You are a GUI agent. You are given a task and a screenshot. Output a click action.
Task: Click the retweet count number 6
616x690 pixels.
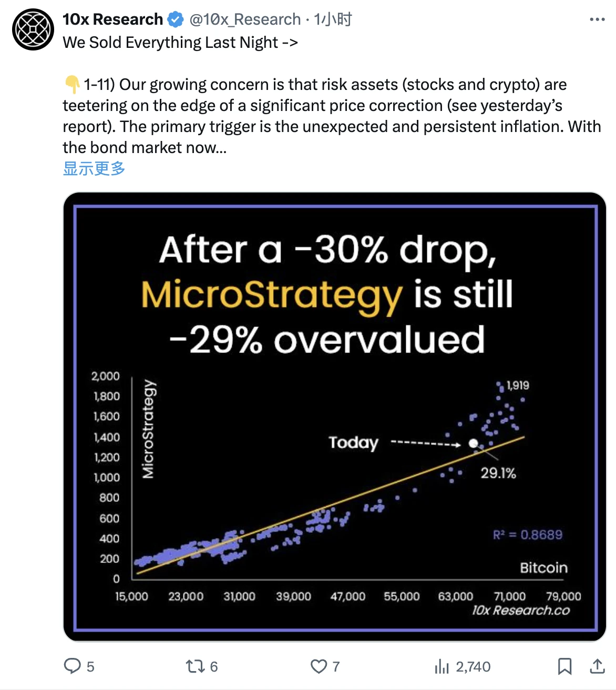214,667
